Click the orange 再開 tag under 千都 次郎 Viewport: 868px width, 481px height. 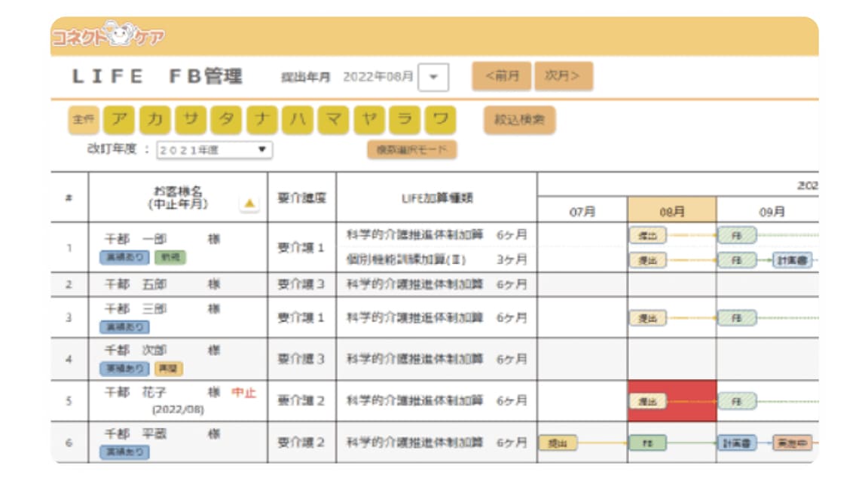[x=169, y=369]
